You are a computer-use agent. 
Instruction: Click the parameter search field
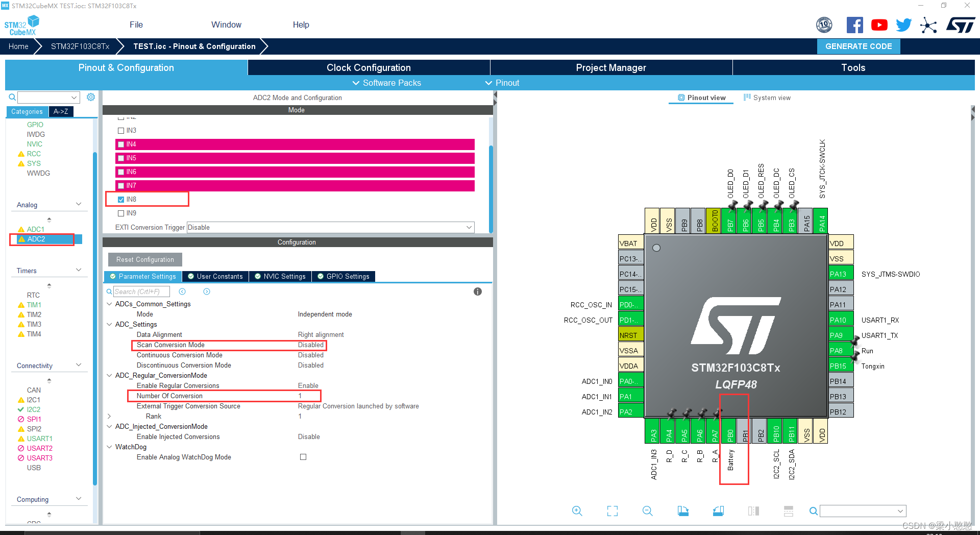(x=141, y=291)
